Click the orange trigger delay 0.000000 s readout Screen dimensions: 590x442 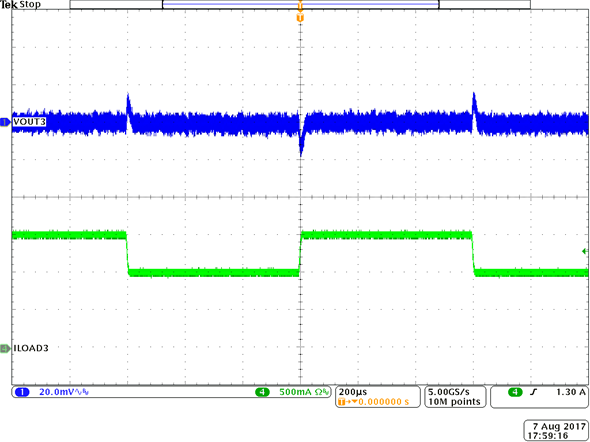374,402
